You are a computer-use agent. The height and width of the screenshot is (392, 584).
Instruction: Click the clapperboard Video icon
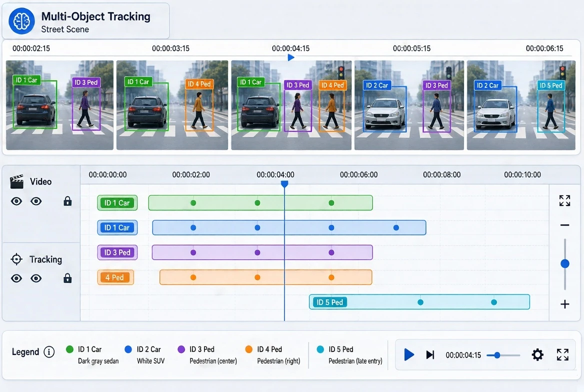(x=16, y=181)
